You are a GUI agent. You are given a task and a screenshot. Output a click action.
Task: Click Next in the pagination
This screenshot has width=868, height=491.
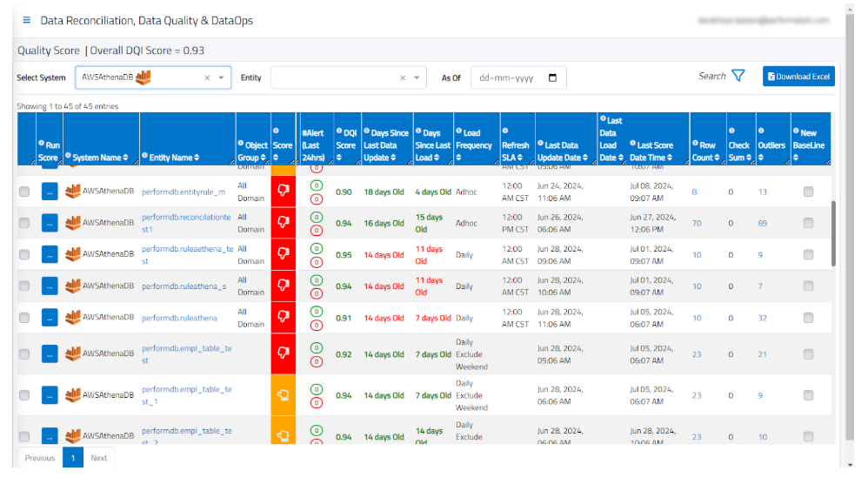pos(99,458)
